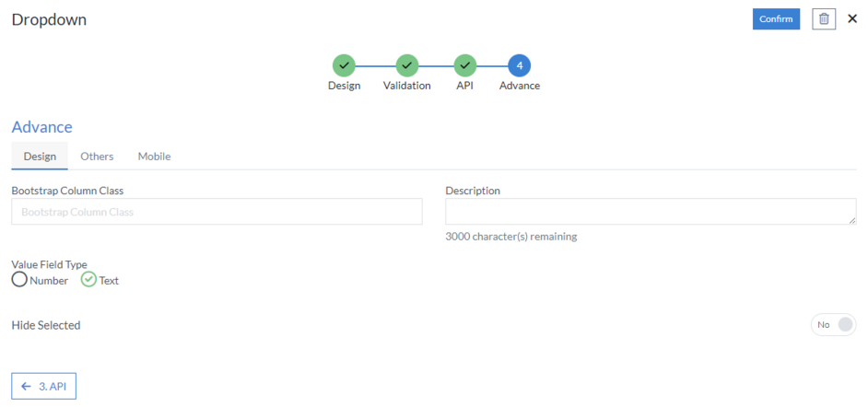Jump to API step checkmark
The width and height of the screenshot is (868, 407).
point(465,65)
